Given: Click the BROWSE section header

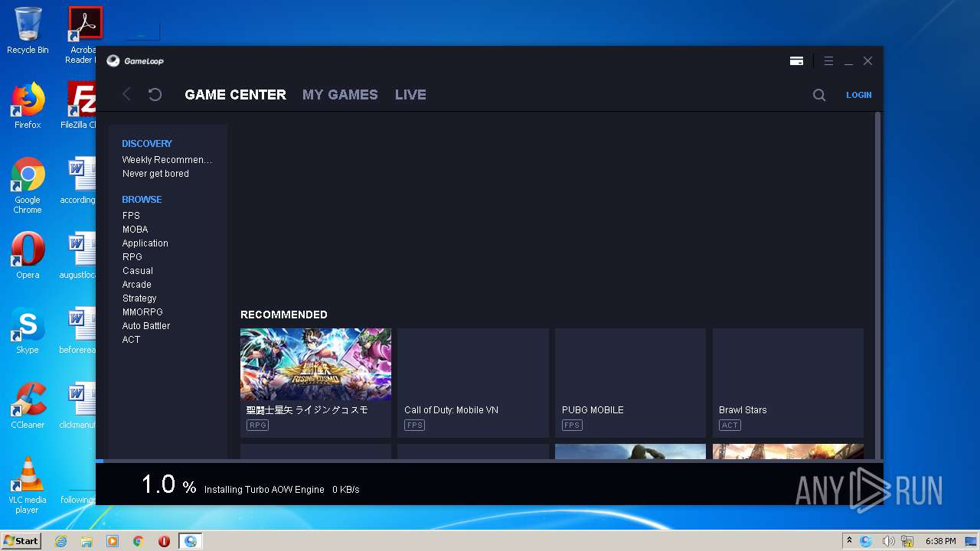Looking at the screenshot, I should (142, 200).
